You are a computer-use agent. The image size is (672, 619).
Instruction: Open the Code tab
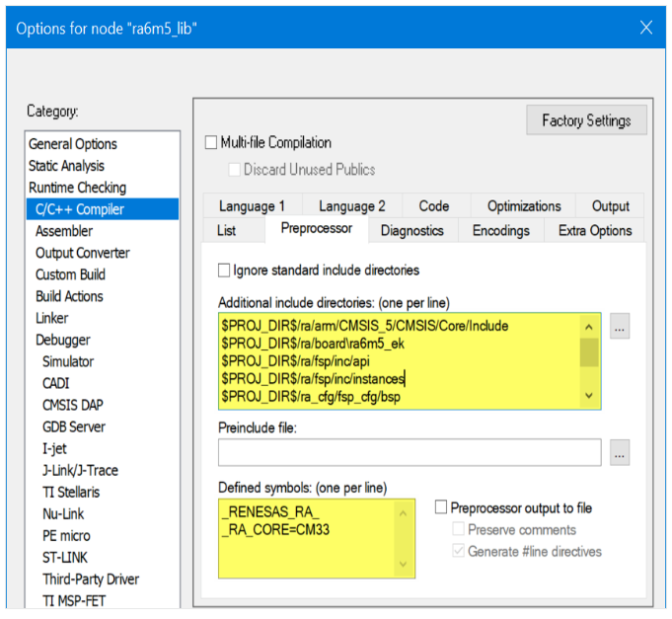click(x=434, y=206)
